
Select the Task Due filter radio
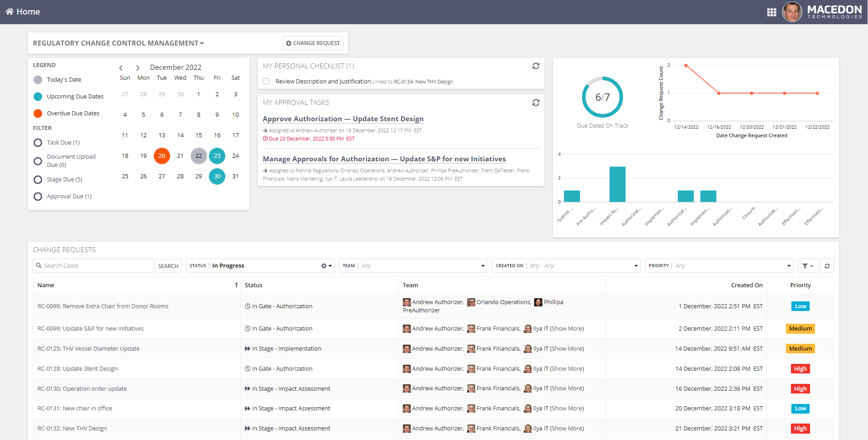click(38, 143)
